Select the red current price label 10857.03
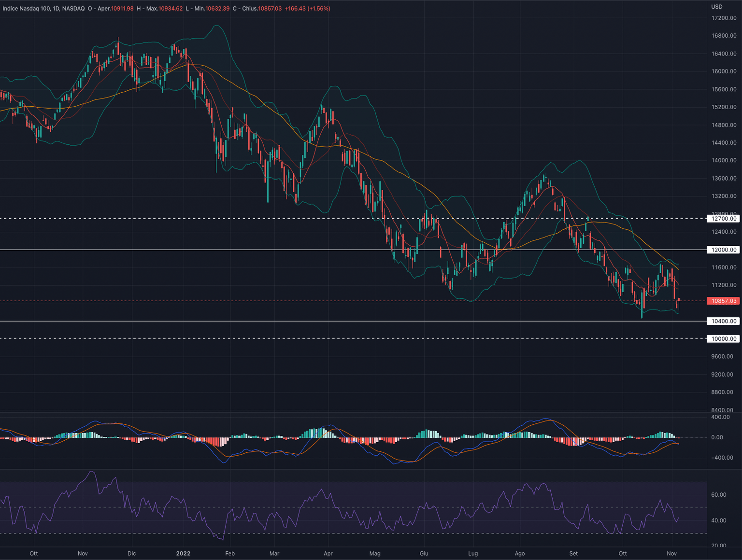The width and height of the screenshot is (742, 560). pos(725,300)
